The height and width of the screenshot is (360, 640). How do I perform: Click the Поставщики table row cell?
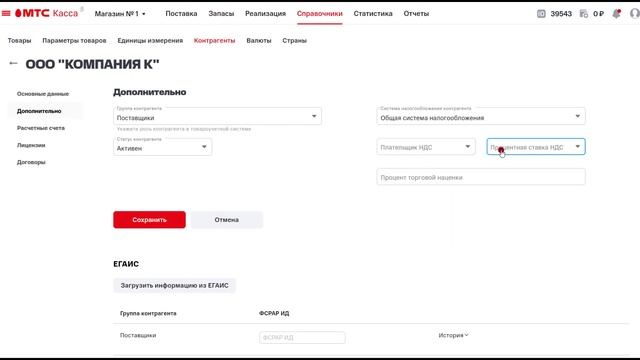coord(138,335)
